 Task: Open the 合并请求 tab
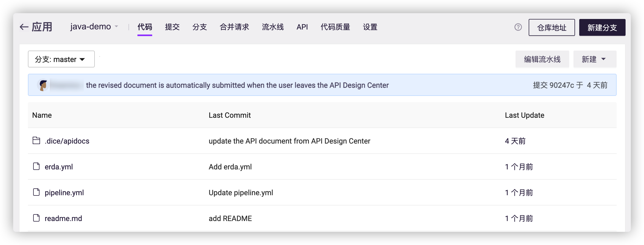click(234, 27)
